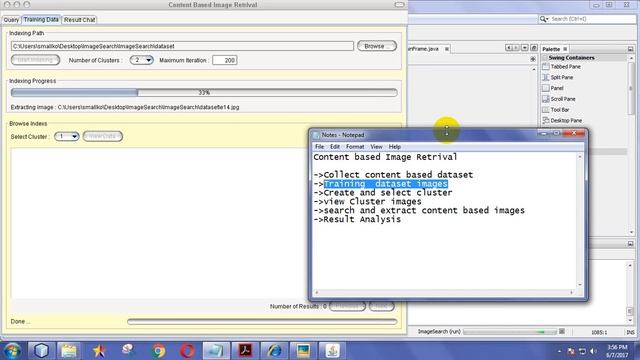640x360 pixels.
Task: Click 'Create and select cluster' line
Action: click(383, 193)
